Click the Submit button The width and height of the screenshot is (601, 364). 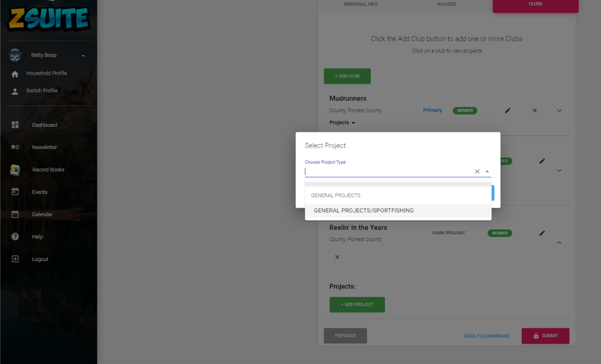point(545,336)
